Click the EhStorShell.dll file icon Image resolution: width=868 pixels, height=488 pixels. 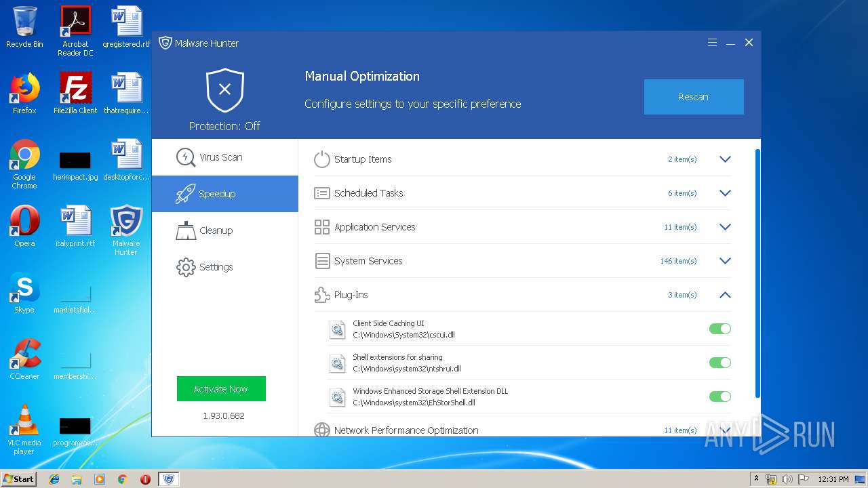[337, 396]
